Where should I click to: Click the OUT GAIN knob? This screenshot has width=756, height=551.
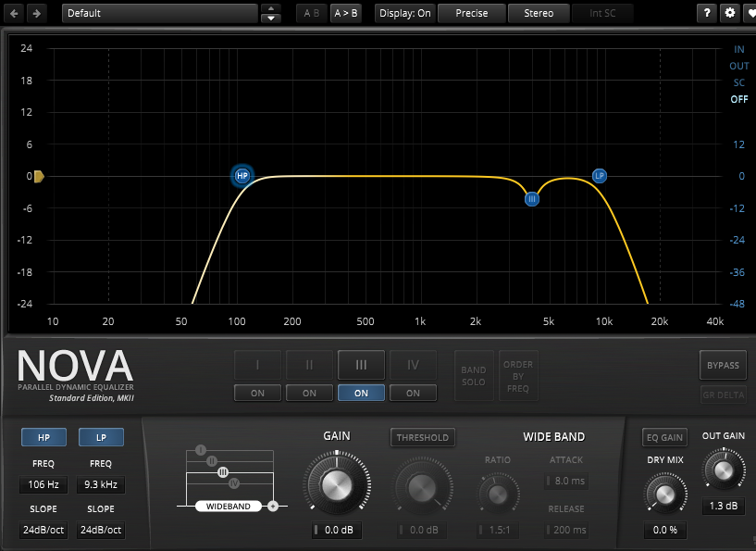coord(724,470)
